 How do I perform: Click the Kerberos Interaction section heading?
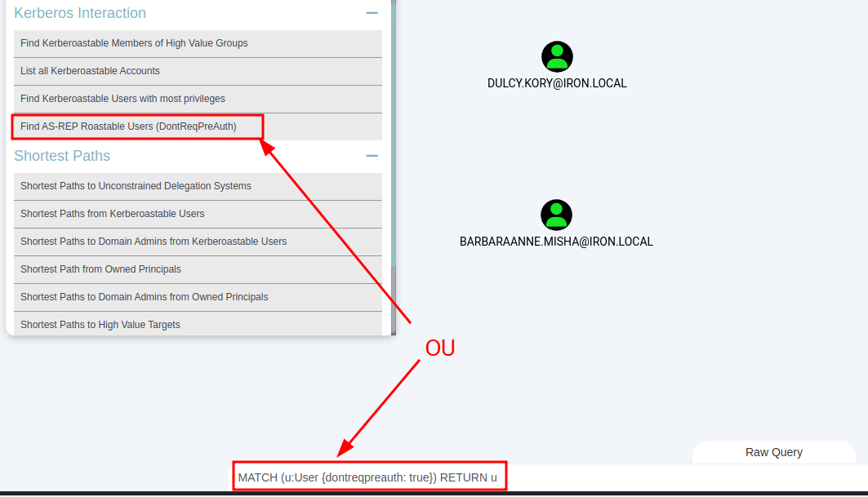(x=80, y=13)
